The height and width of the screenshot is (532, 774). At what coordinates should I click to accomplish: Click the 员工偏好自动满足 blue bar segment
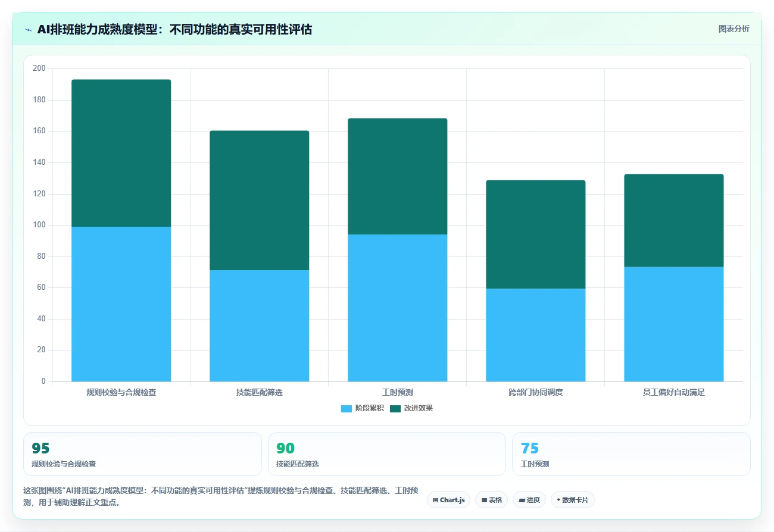coord(673,324)
